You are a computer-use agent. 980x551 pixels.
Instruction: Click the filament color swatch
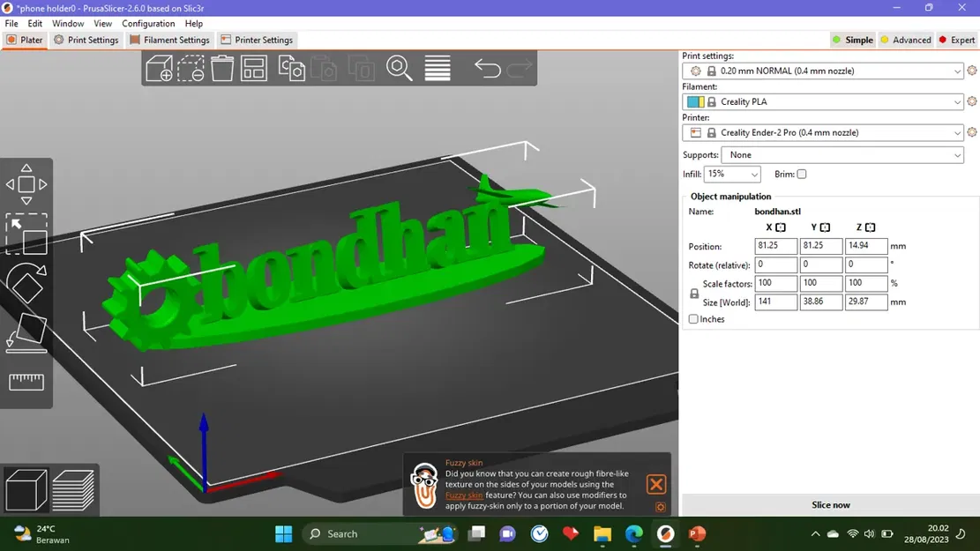click(x=695, y=102)
